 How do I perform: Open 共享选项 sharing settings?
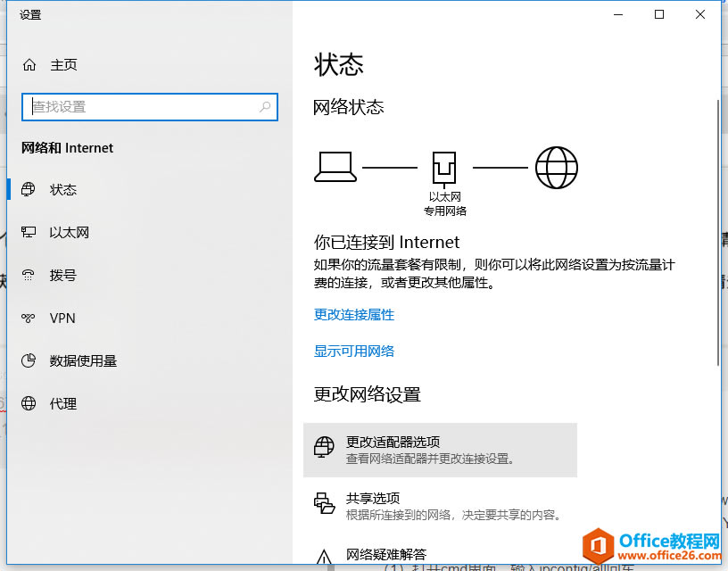[440, 506]
